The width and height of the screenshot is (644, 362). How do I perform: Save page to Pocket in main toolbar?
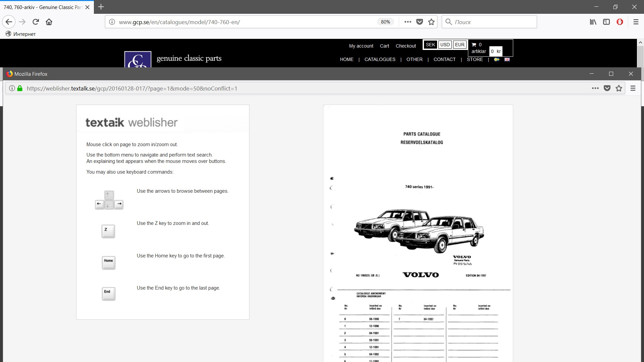[x=419, y=22]
